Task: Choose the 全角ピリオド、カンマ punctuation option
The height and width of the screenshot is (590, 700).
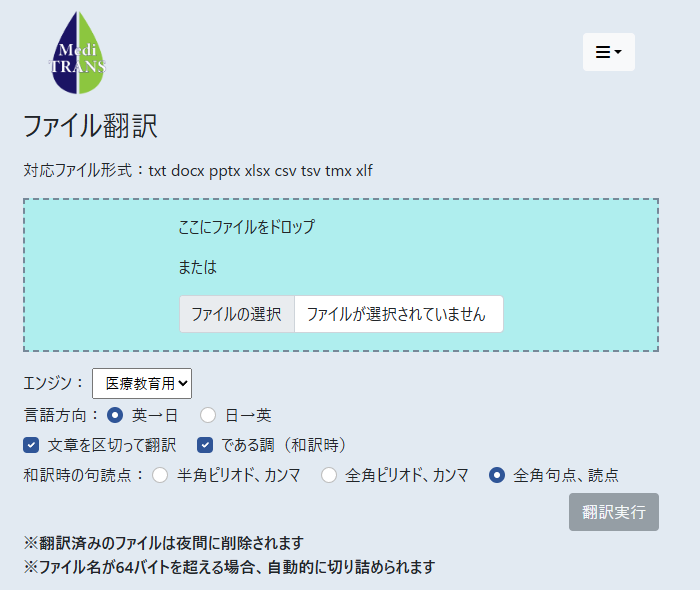Action: coord(328,476)
